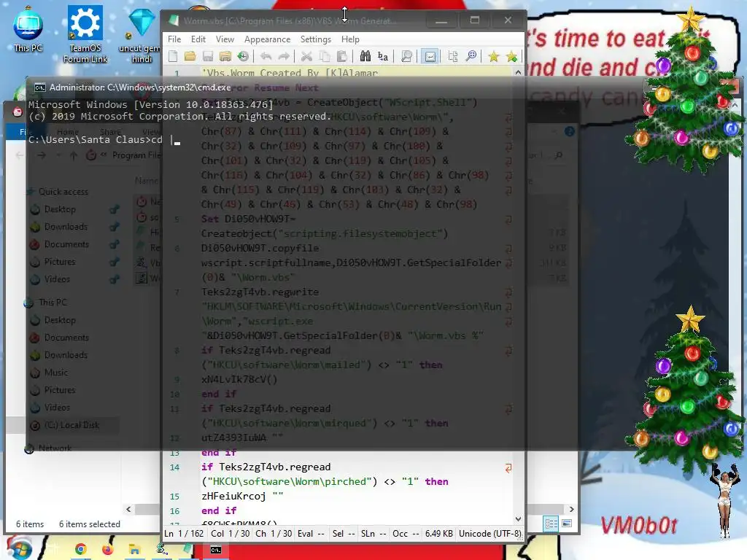Click the star with plus Add Favorite icon

tap(511, 57)
